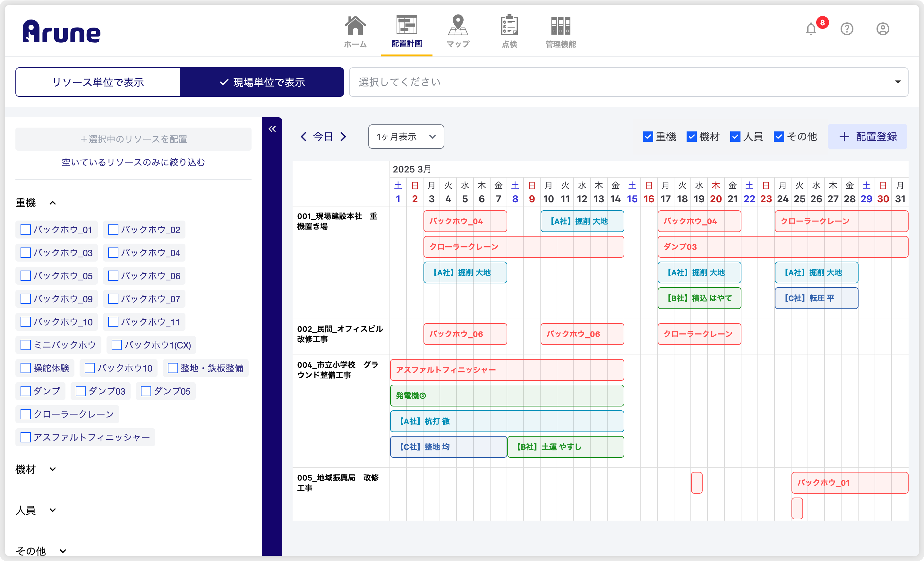Click the 発電機② schedule bar
The width and height of the screenshot is (924, 561).
tap(507, 395)
